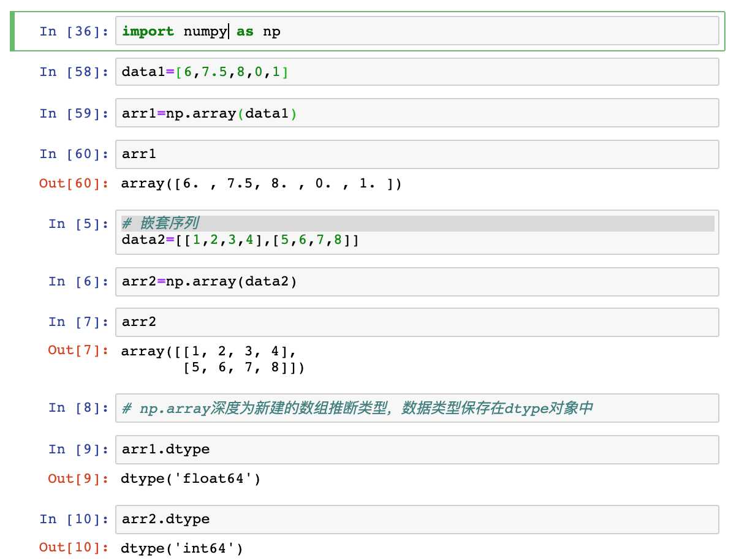Screen dimensions: 739x560
Task: Select cell with arr2=np.array(data2)
Action: pos(417,281)
